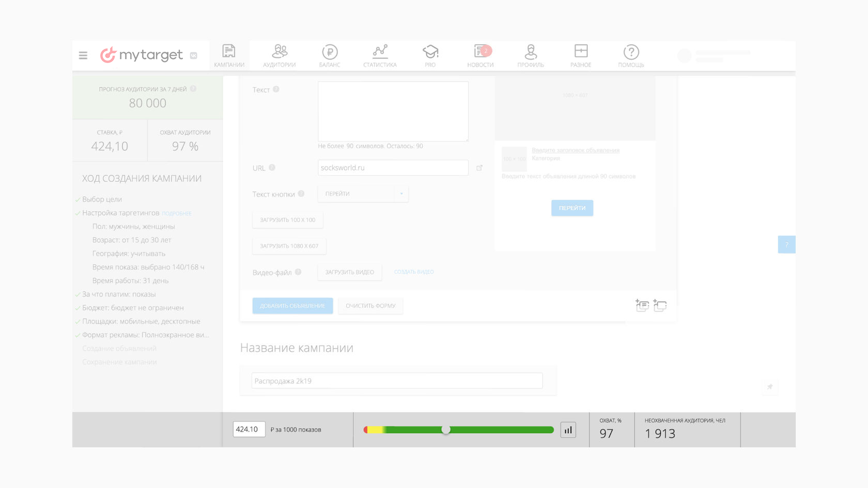
Task: Click the Очистить форму button
Action: 370,306
